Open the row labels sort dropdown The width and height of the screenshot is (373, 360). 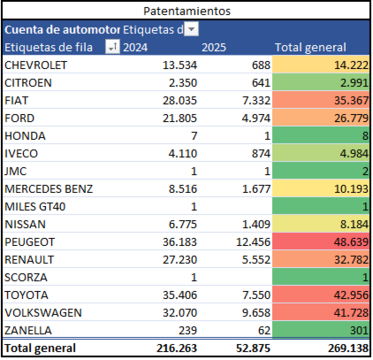112,48
